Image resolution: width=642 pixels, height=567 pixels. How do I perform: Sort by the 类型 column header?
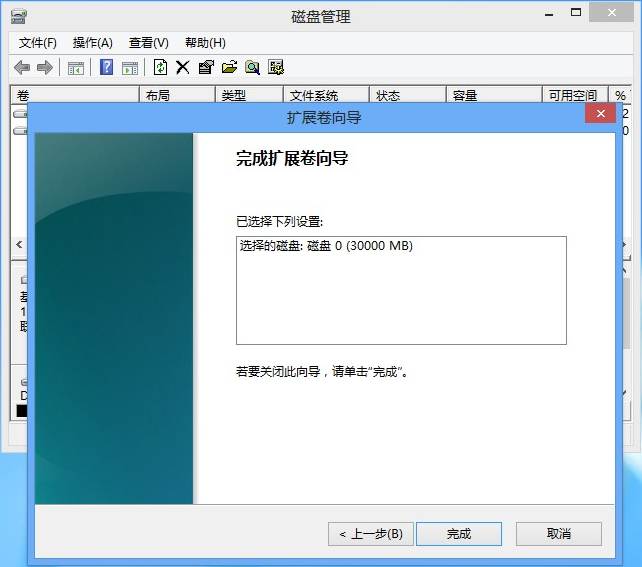[249, 95]
